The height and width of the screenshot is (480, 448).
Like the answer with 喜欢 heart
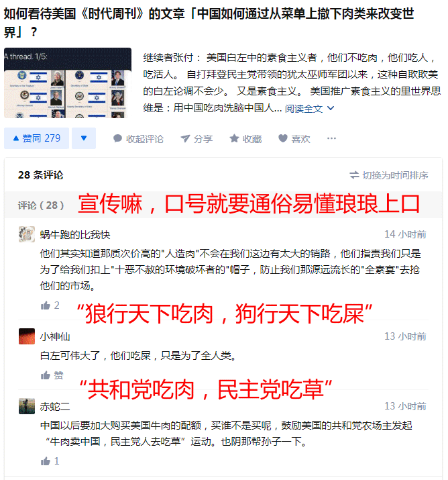point(294,139)
